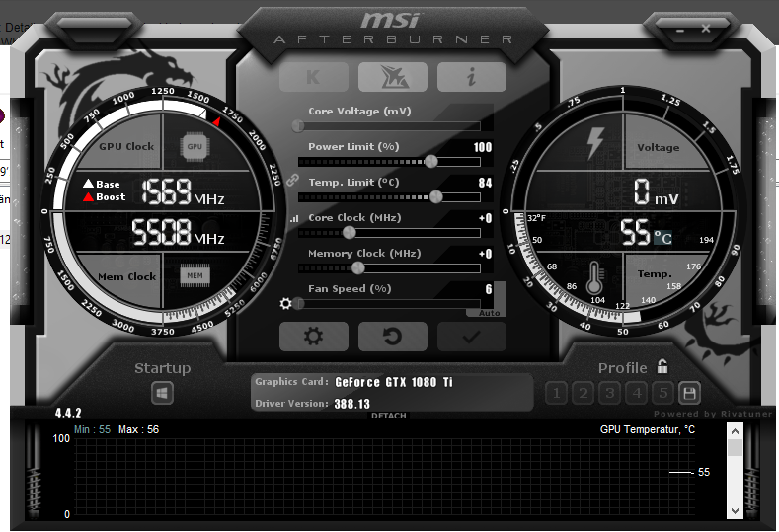Adjust the Temp. Limit slider handle
Image resolution: width=779 pixels, height=532 pixels.
[x=436, y=197]
